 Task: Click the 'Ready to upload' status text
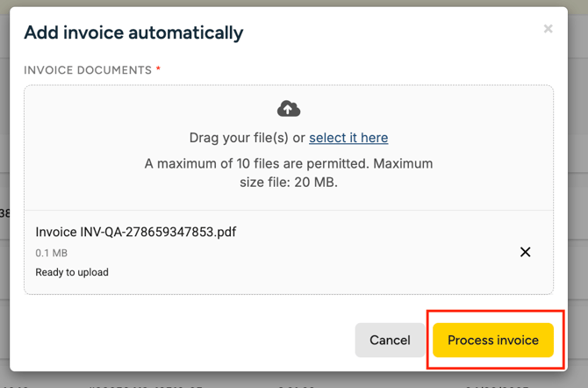[72, 272]
